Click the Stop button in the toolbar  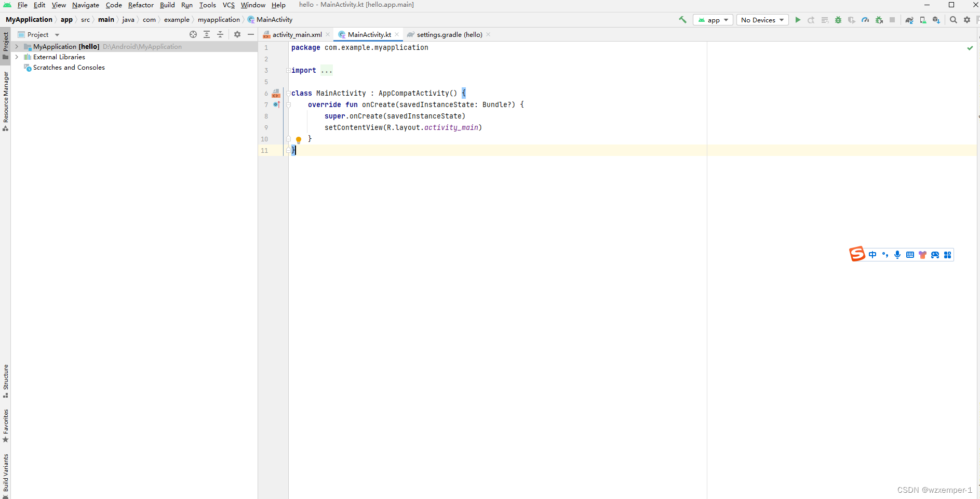tap(893, 20)
